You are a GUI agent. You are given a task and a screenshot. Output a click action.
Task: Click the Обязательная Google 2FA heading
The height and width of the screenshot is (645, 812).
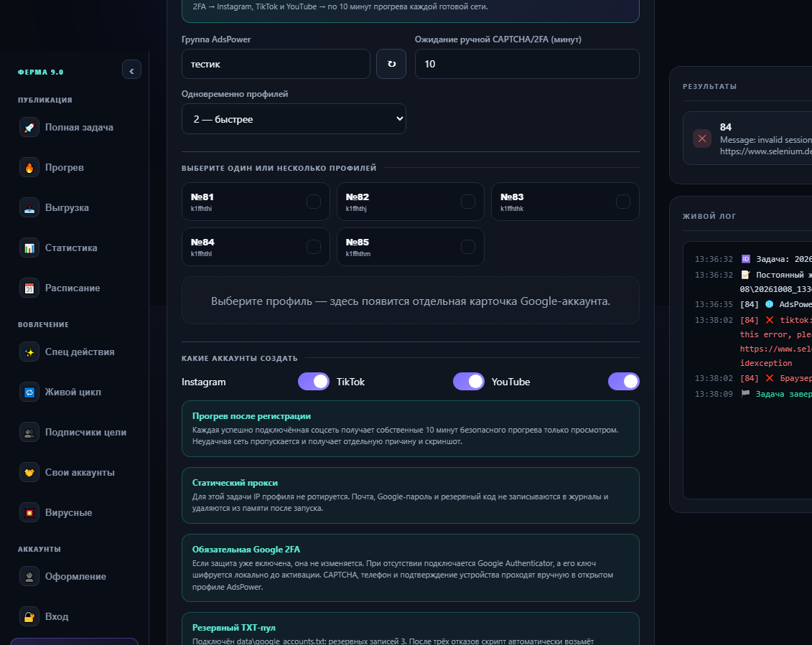(x=246, y=550)
